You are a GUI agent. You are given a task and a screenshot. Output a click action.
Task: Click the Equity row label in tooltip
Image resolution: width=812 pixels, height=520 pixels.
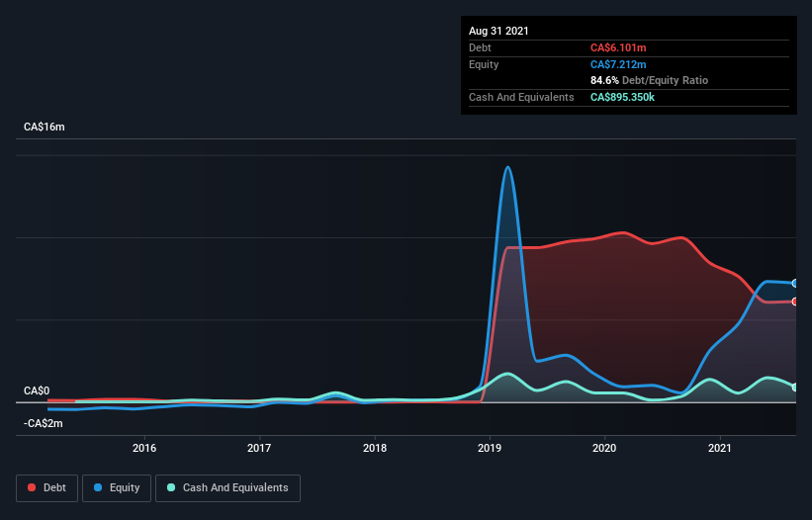click(484, 64)
